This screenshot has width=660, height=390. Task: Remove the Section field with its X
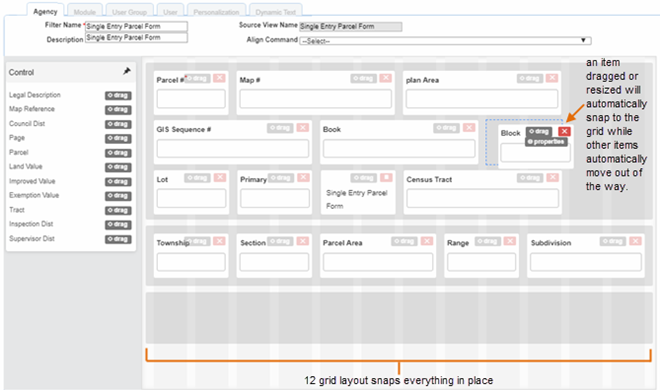coord(303,241)
